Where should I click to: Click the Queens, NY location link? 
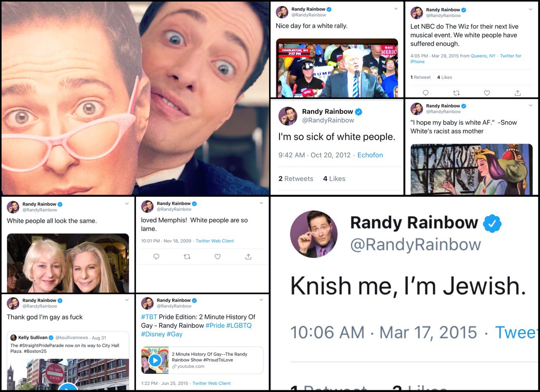[x=483, y=56]
